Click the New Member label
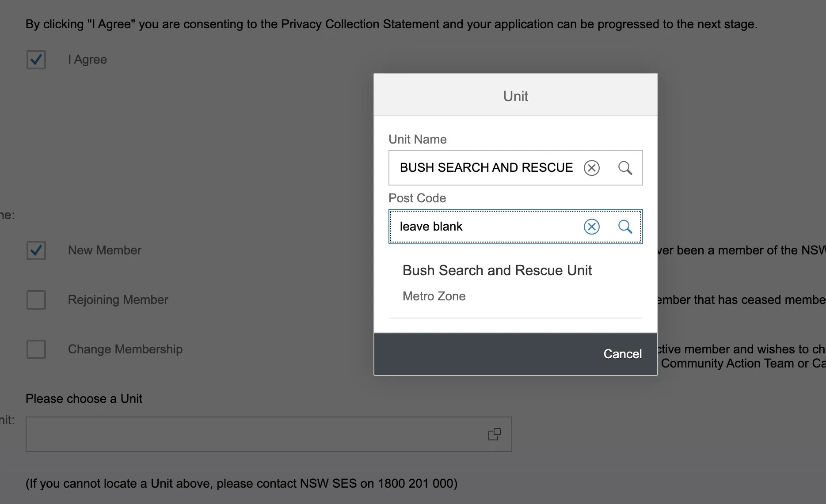This screenshot has width=826, height=504. click(x=105, y=250)
